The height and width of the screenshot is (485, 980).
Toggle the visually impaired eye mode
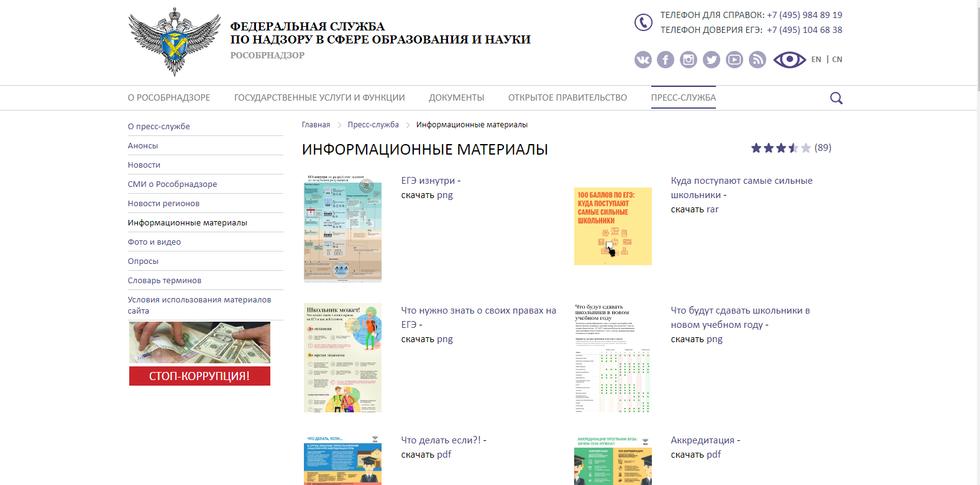(789, 60)
